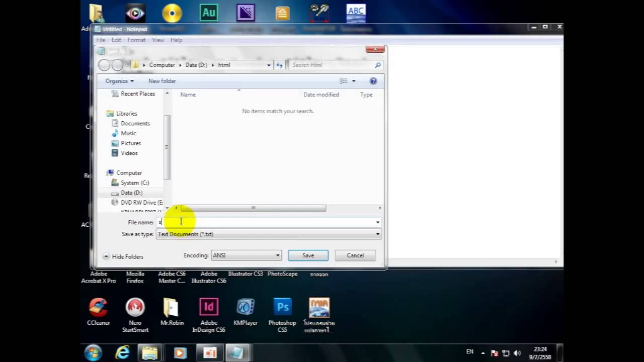Click the yellow disc desktop icon
This screenshot has height=362, width=644.
pos(172,13)
